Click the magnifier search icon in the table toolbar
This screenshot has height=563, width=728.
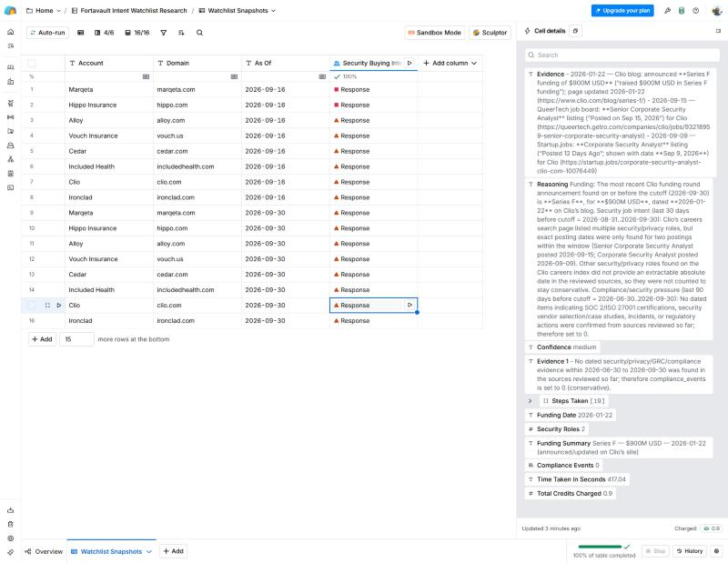(199, 33)
